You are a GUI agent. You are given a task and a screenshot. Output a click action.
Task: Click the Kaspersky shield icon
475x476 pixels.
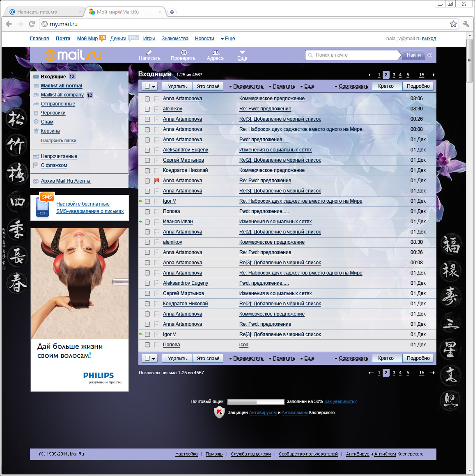coord(219,412)
